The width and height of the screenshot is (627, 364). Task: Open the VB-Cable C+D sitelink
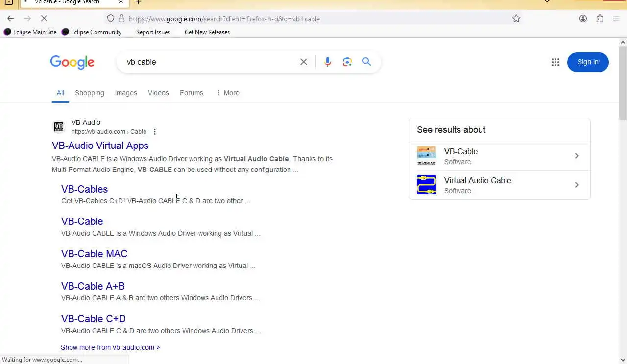pyautogui.click(x=94, y=319)
